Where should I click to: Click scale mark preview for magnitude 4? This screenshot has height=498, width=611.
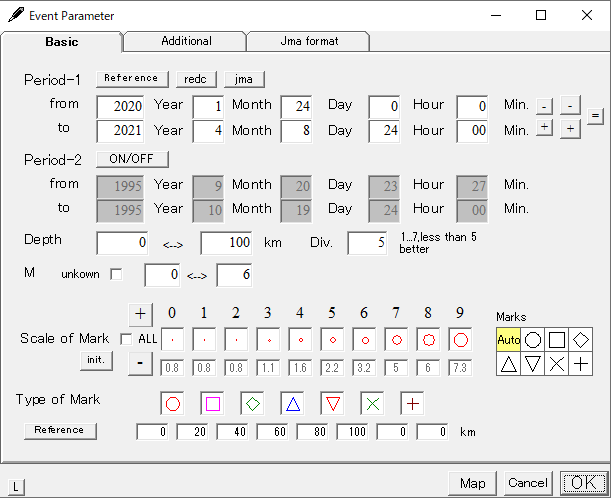(x=300, y=340)
